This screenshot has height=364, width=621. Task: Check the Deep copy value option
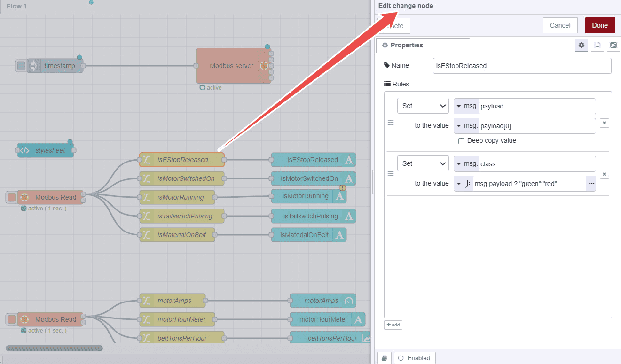coord(461,141)
